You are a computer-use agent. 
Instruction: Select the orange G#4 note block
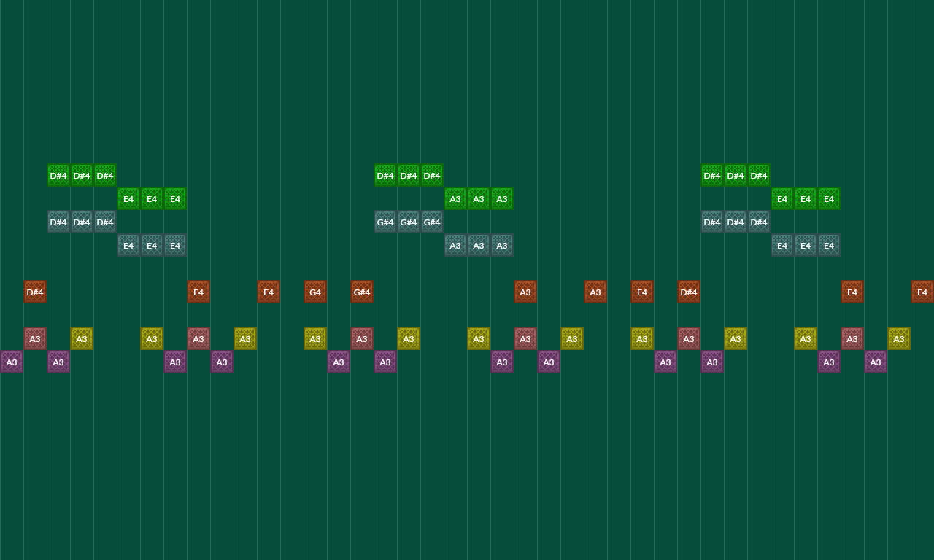tap(362, 292)
